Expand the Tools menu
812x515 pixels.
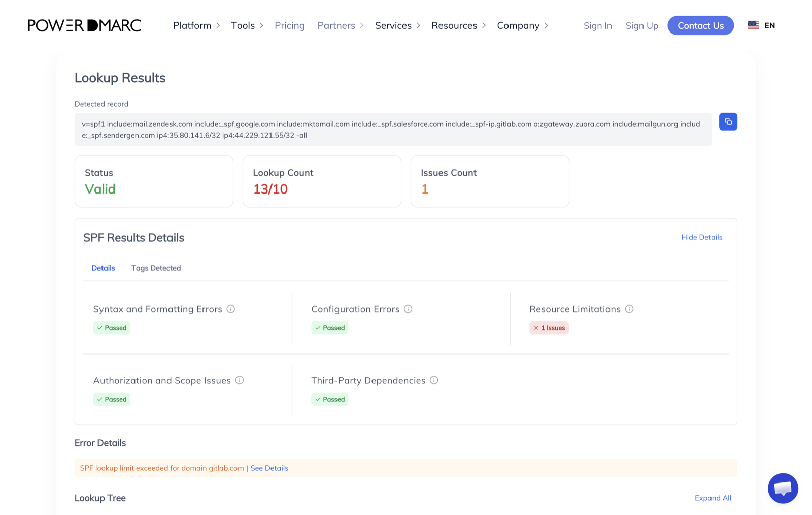click(x=247, y=25)
